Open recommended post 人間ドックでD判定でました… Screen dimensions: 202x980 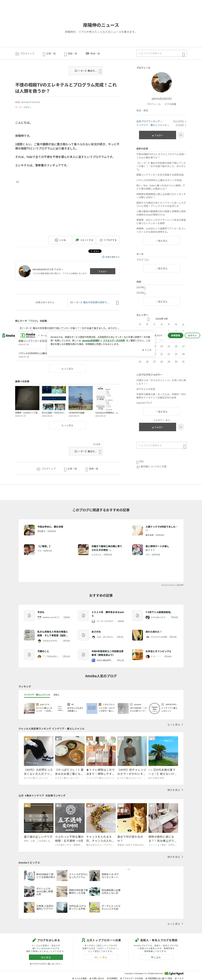point(162,528)
